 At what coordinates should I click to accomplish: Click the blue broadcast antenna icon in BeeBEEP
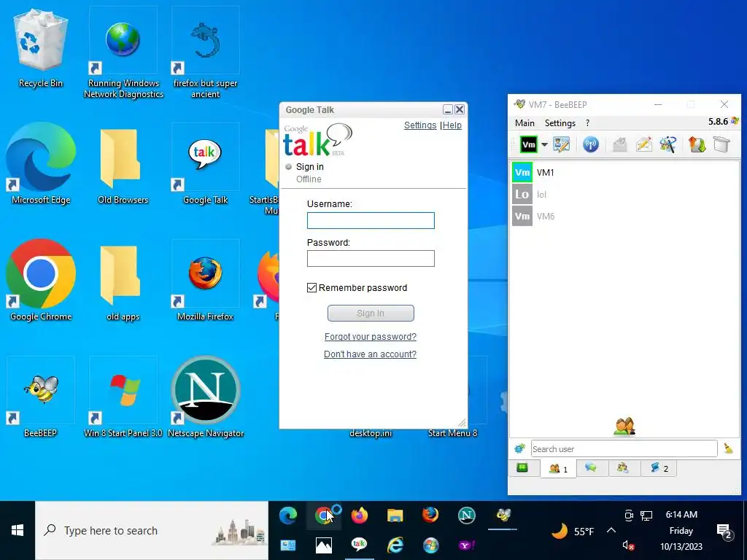click(x=590, y=144)
